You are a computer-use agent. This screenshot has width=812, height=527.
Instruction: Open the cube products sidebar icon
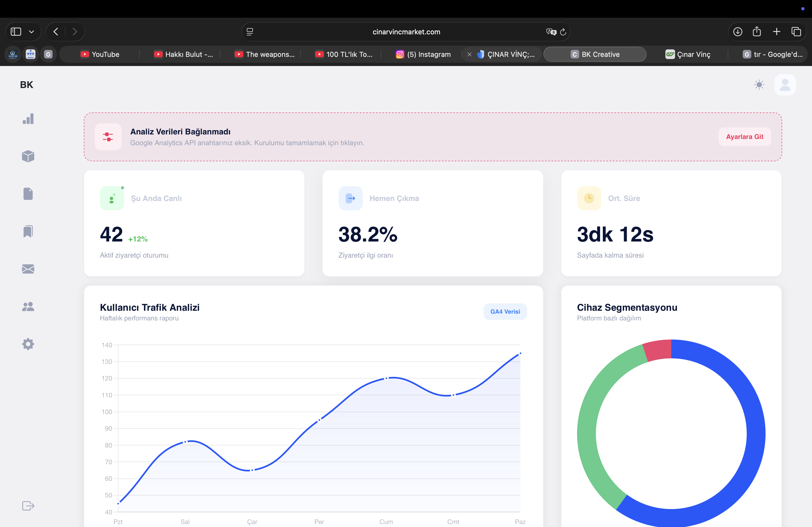pos(28,156)
